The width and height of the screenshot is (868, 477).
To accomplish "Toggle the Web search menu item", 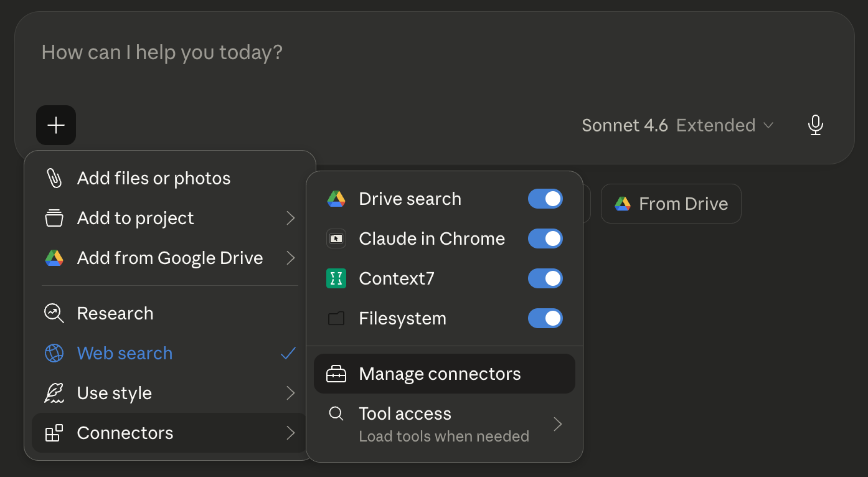I will tap(169, 353).
